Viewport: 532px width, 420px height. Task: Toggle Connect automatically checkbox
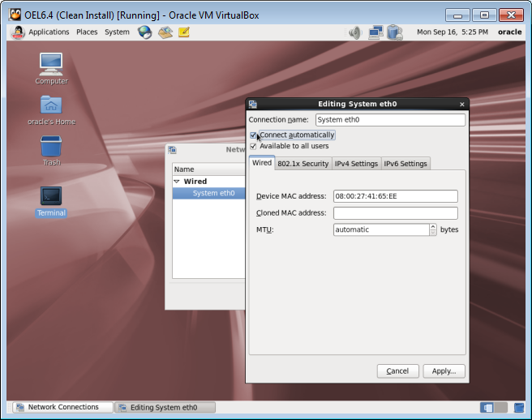[x=253, y=135]
